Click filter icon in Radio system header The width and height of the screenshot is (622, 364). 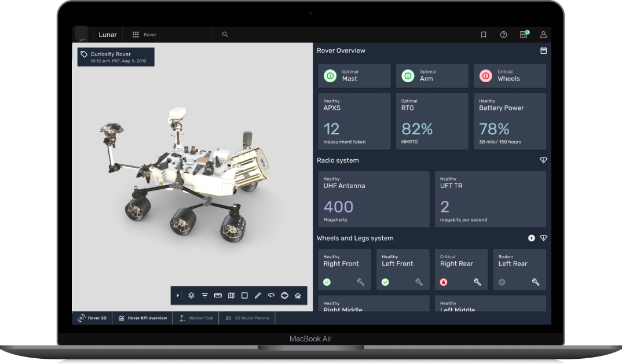543,160
